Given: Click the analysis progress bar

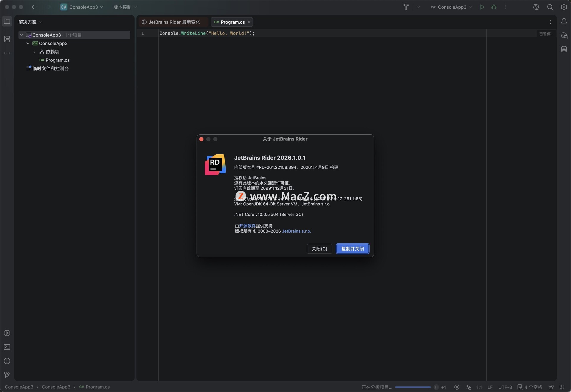Looking at the screenshot, I should 412,387.
